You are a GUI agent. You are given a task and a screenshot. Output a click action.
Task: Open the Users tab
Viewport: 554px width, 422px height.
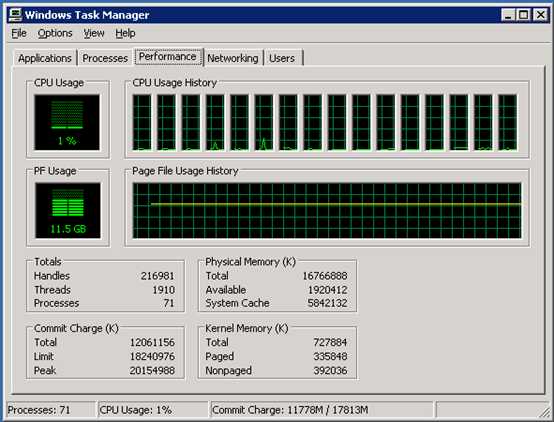282,58
